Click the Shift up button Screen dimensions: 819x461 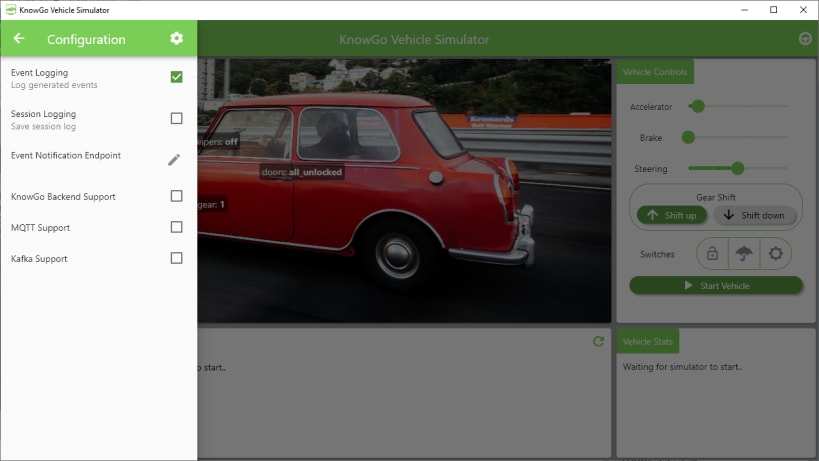[x=671, y=215]
